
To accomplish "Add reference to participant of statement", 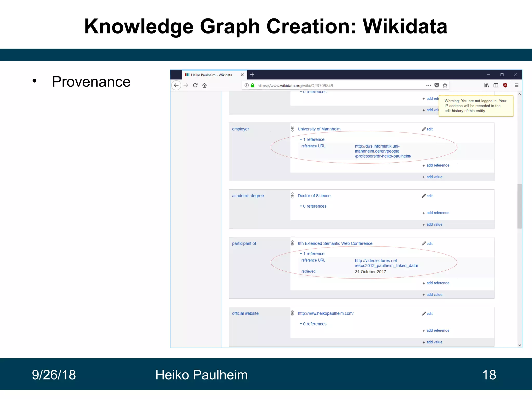I will [x=436, y=283].
